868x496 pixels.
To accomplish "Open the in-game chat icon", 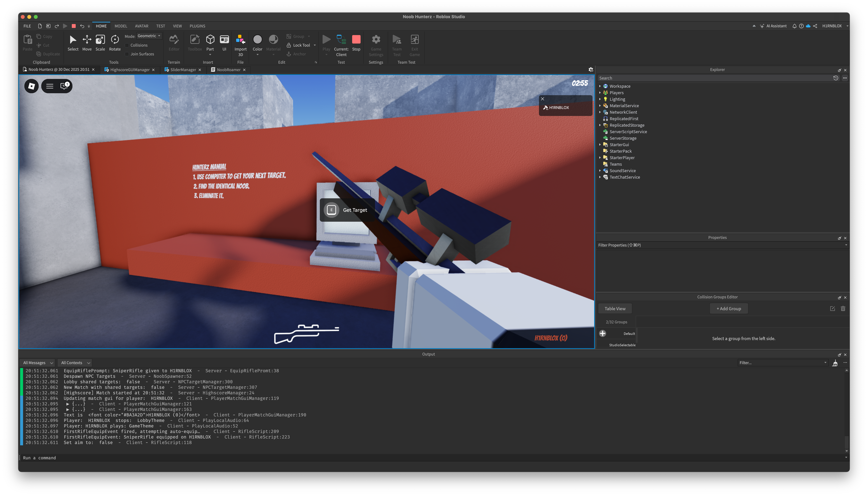I will 64,86.
